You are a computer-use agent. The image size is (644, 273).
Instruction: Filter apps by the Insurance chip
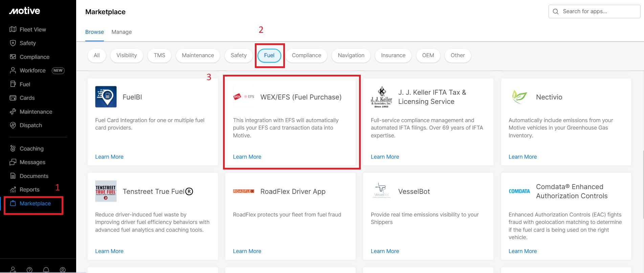(393, 55)
